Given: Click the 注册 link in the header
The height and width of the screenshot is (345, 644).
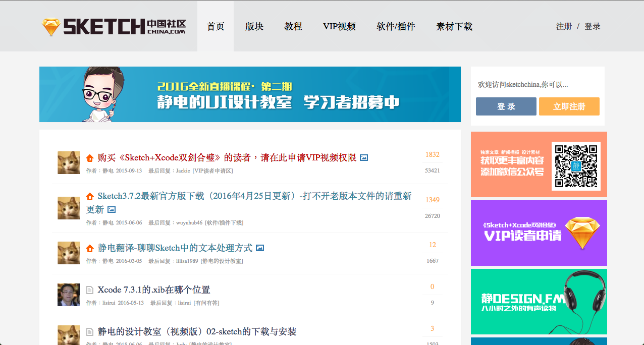Looking at the screenshot, I should (564, 26).
